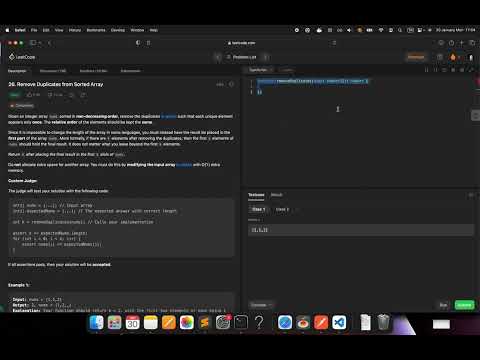The width and height of the screenshot is (480, 360).
Task: Click the LeetCode logo
Action: click(22, 57)
